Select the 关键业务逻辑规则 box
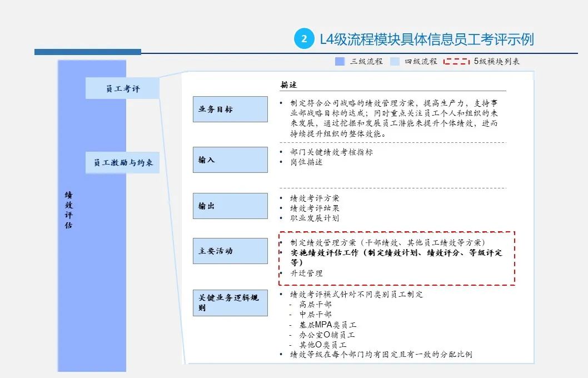 tap(230, 302)
